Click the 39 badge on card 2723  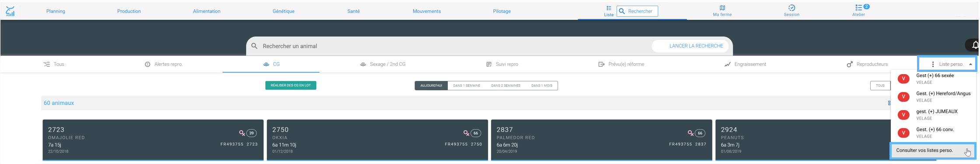251,133
